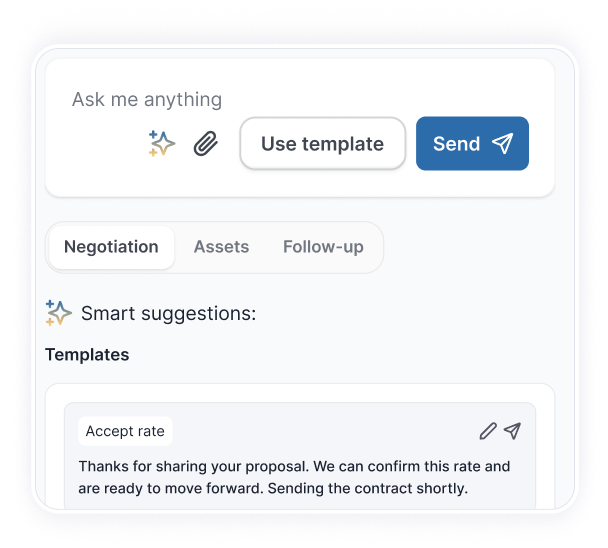
Task: Hit the blue Send button
Action: pos(472,144)
